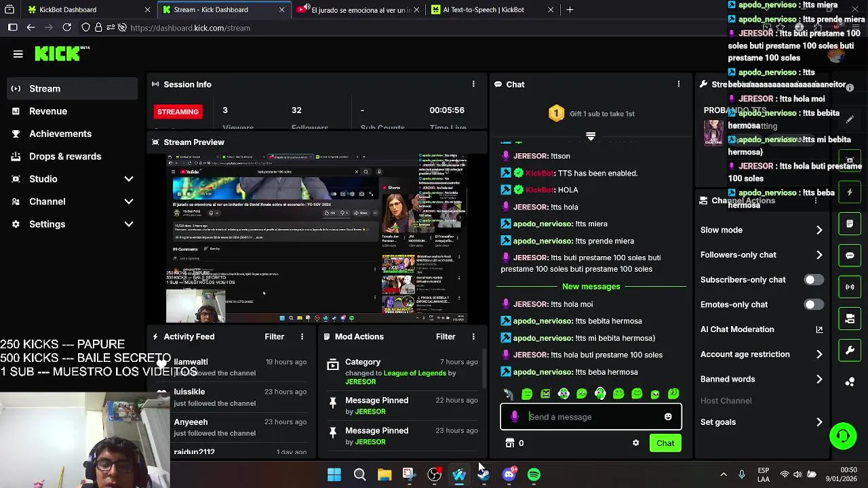
Task: Show hidden system tray icons chevron
Action: click(x=724, y=474)
